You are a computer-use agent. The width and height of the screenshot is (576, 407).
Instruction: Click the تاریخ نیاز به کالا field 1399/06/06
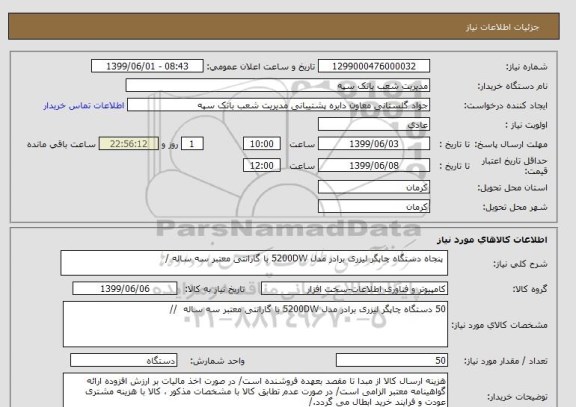coord(125,289)
